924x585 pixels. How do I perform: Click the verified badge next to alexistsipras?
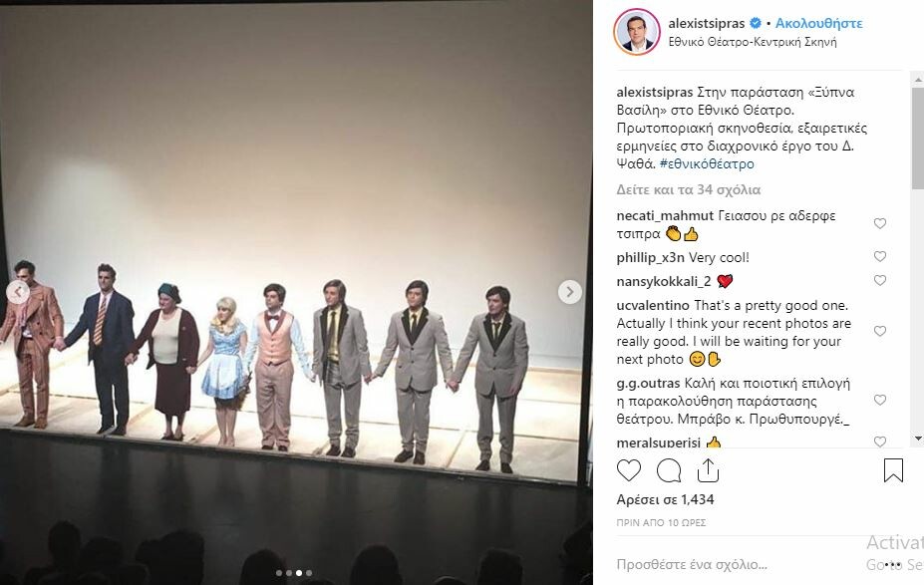tap(755, 24)
